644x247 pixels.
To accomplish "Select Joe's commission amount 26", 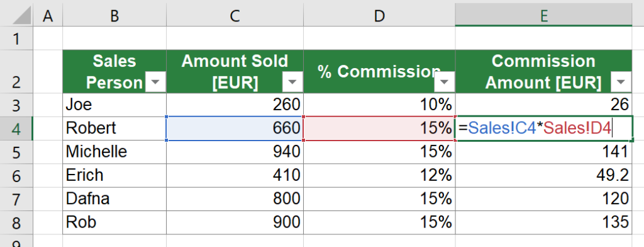I will 544,105.
